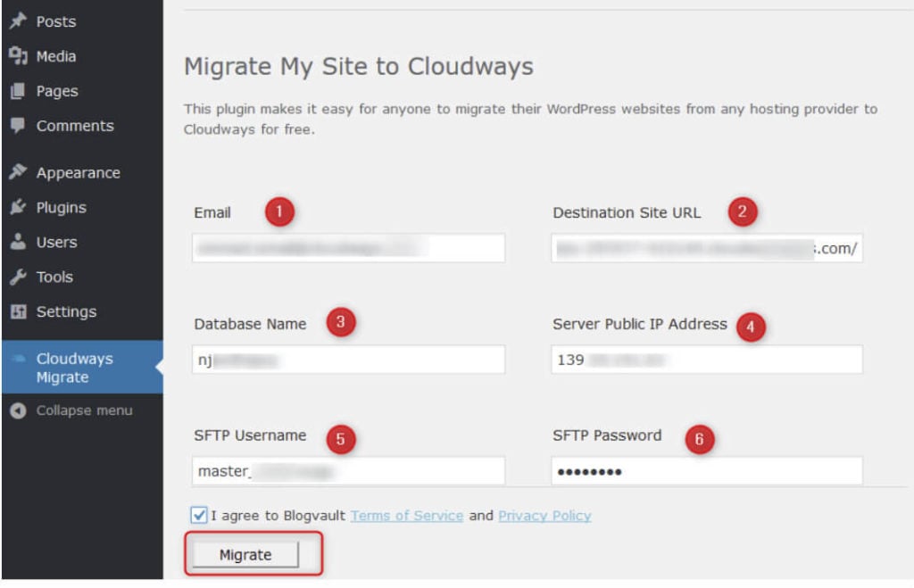Click the Cloudways Migrate cloud icon
The image size is (914, 588).
[18, 359]
